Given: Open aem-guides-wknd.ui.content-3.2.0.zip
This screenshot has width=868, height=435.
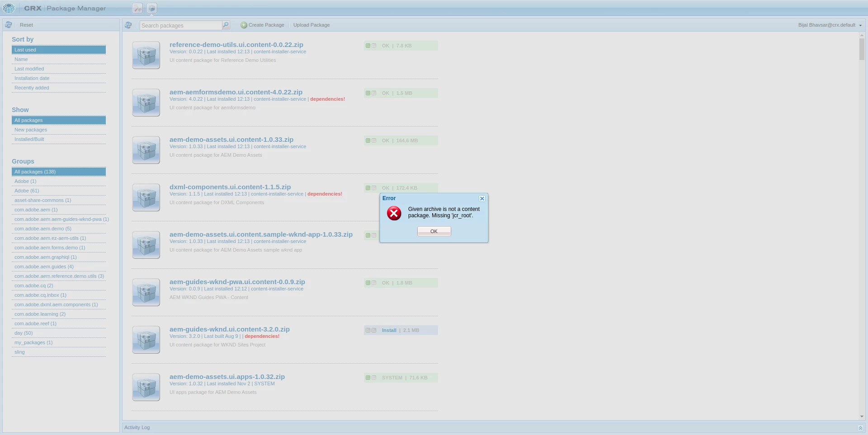Looking at the screenshot, I should [230, 329].
